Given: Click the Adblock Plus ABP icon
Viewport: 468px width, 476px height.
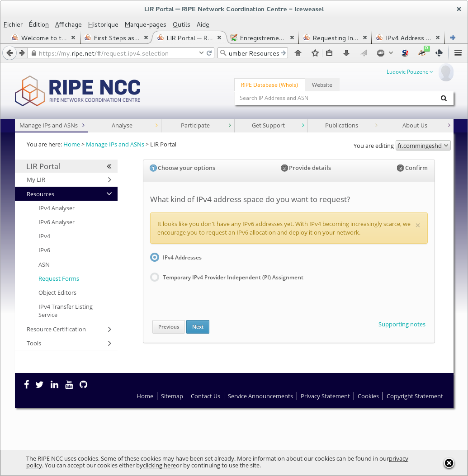Looking at the screenshot, I should pos(381,53).
